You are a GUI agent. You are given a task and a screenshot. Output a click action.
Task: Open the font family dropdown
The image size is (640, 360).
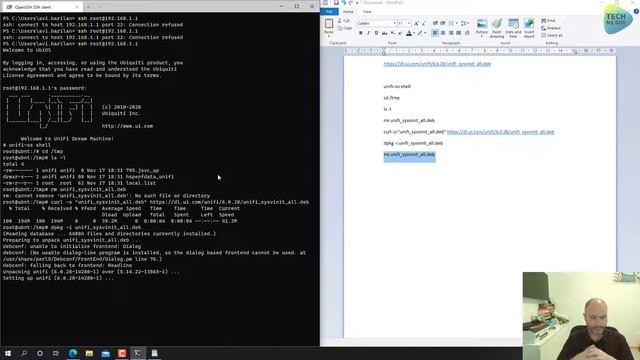click(395, 23)
